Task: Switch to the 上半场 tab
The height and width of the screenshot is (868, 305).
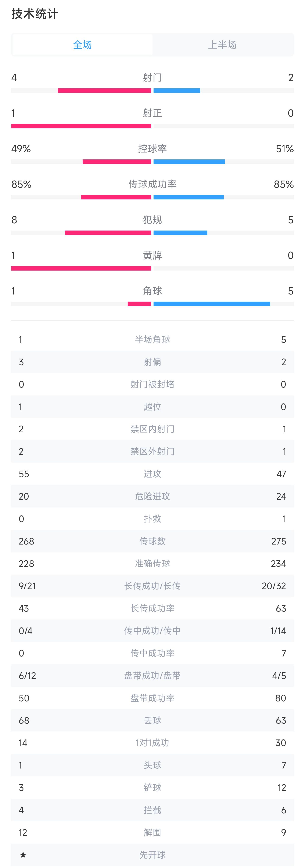Action: pyautogui.click(x=222, y=45)
